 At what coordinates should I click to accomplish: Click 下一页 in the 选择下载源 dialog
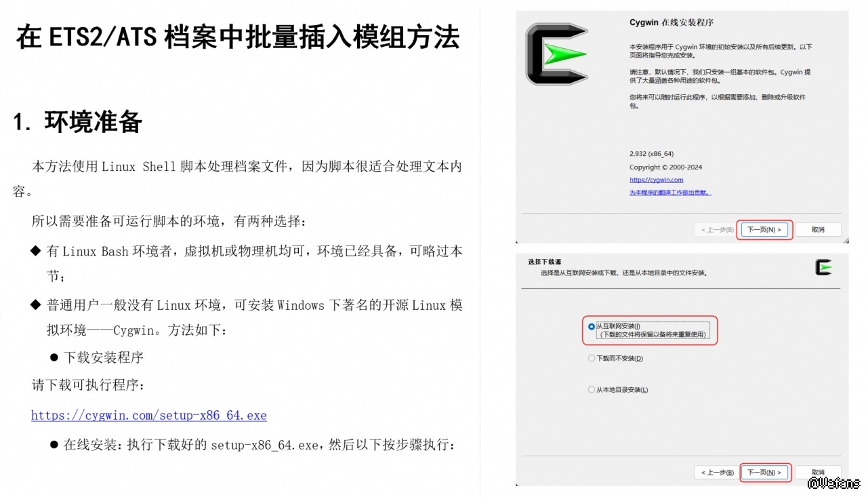pos(764,473)
